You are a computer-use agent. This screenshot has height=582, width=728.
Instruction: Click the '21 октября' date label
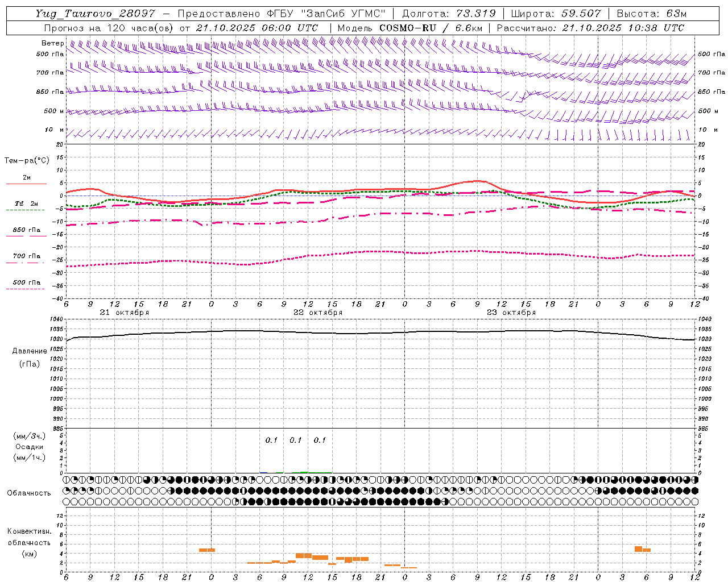click(125, 313)
